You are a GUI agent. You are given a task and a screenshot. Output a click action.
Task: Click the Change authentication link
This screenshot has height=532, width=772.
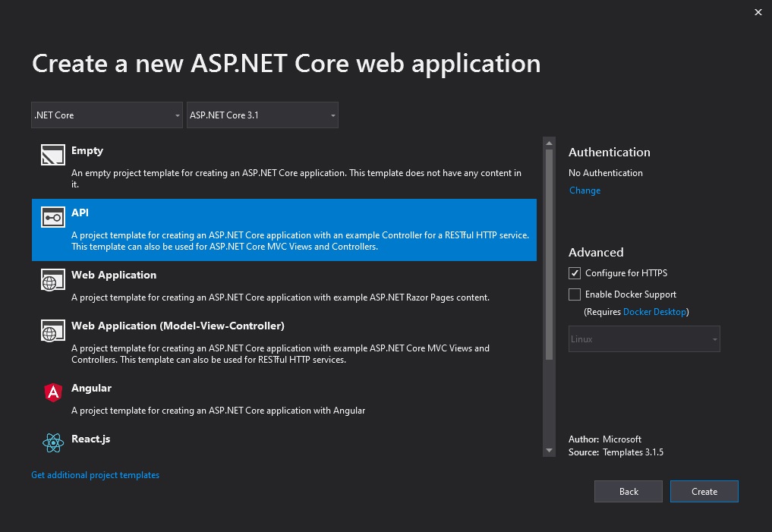(585, 190)
